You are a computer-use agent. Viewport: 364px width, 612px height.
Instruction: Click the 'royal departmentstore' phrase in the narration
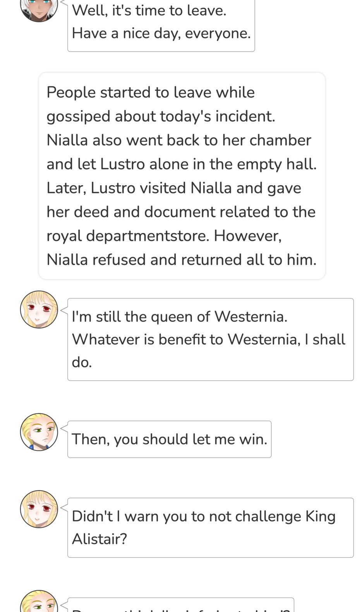click(x=128, y=236)
